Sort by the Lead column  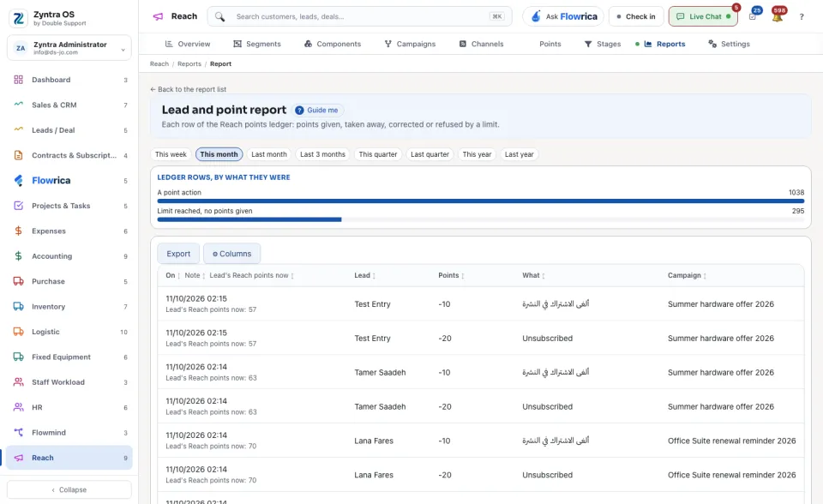pos(365,276)
